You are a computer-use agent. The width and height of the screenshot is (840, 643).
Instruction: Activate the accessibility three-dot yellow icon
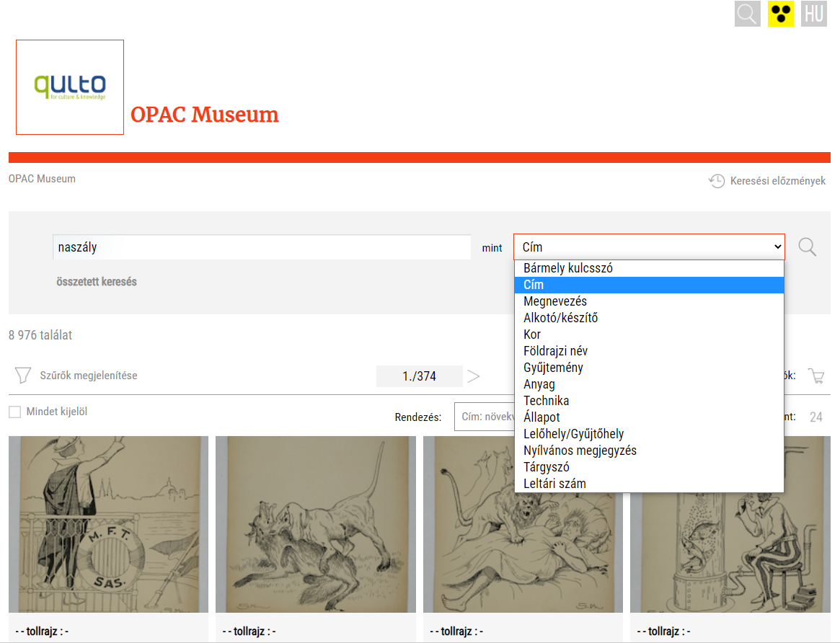coord(781,14)
